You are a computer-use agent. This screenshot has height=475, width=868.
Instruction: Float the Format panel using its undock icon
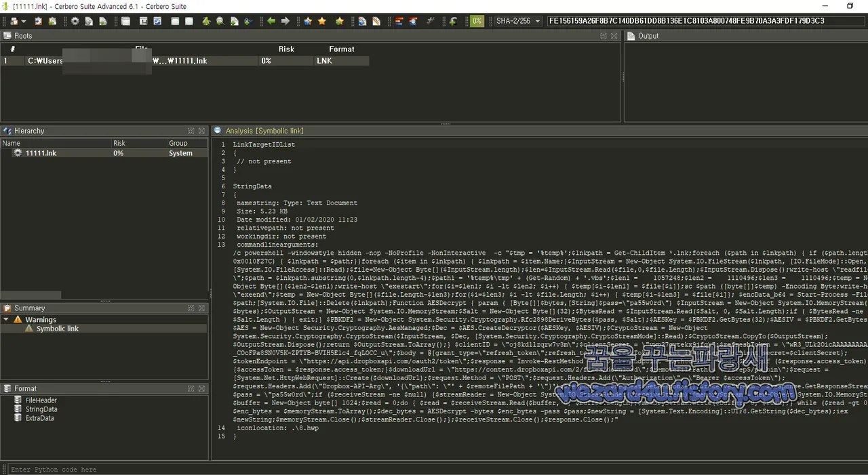point(191,388)
